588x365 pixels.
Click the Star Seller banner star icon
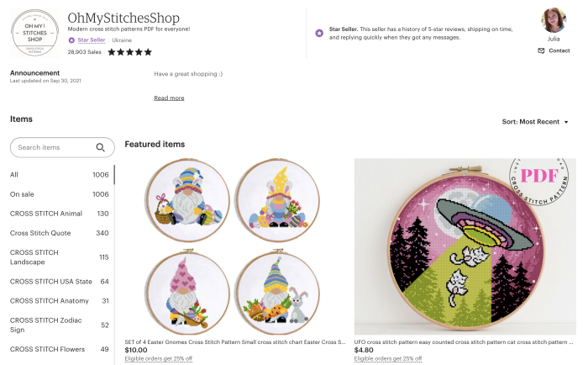tap(319, 34)
